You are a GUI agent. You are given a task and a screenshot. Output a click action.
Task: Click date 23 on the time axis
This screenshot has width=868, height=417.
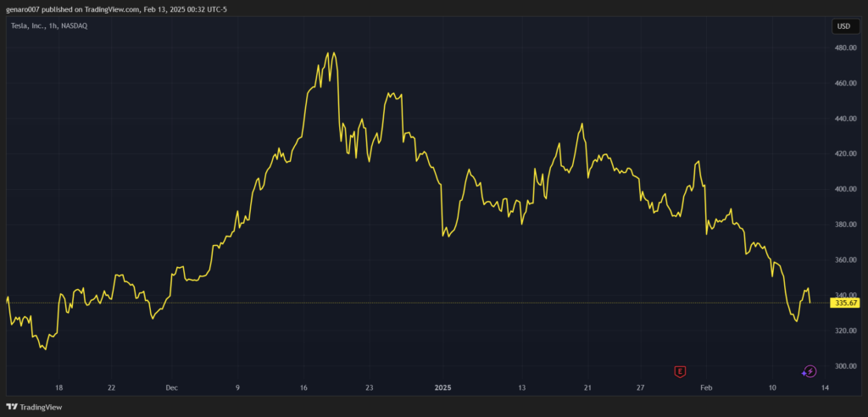tap(369, 387)
